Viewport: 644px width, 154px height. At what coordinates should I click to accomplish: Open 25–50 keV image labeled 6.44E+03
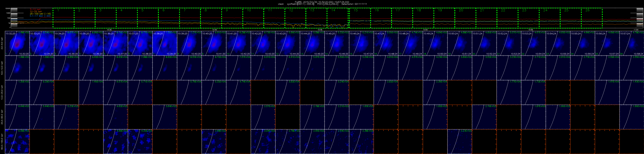tap(18, 117)
